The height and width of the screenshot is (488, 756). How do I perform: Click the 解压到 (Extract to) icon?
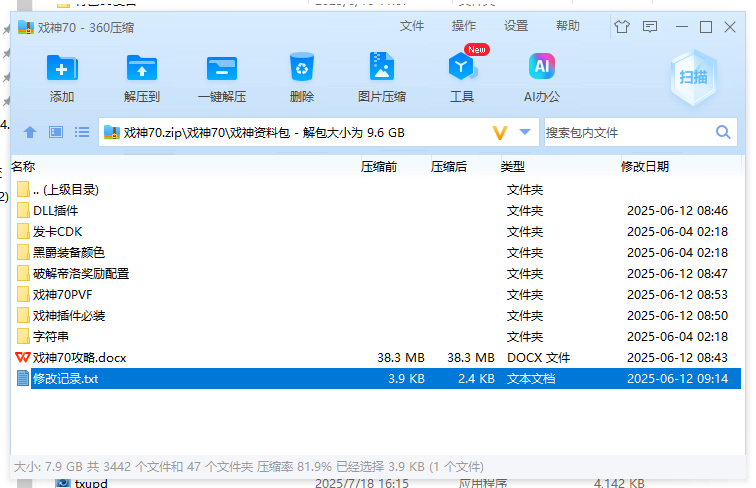(142, 68)
